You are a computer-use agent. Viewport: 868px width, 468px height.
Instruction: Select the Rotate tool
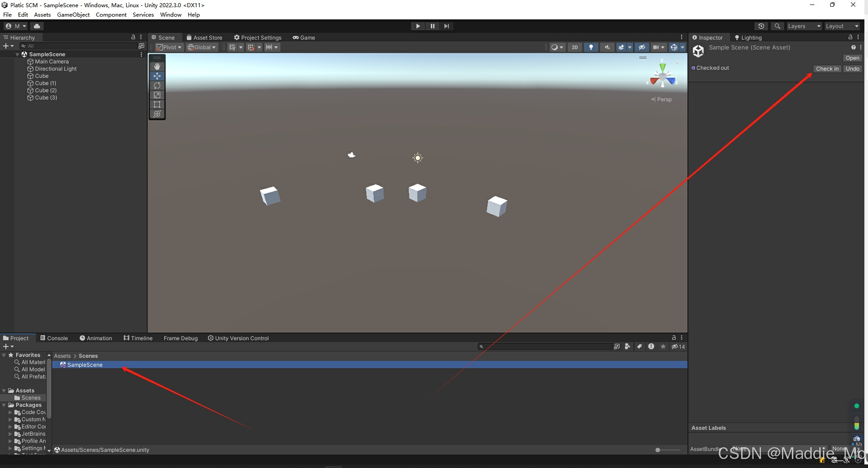(x=157, y=85)
